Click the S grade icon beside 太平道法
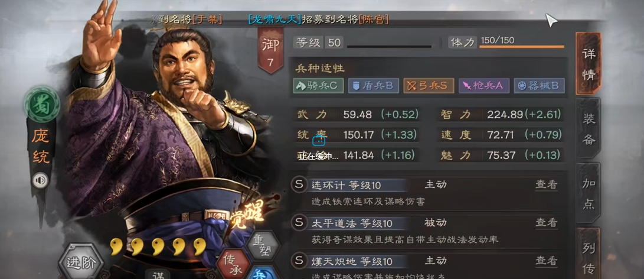Viewport: 644px width, 279px height. pyautogui.click(x=299, y=223)
